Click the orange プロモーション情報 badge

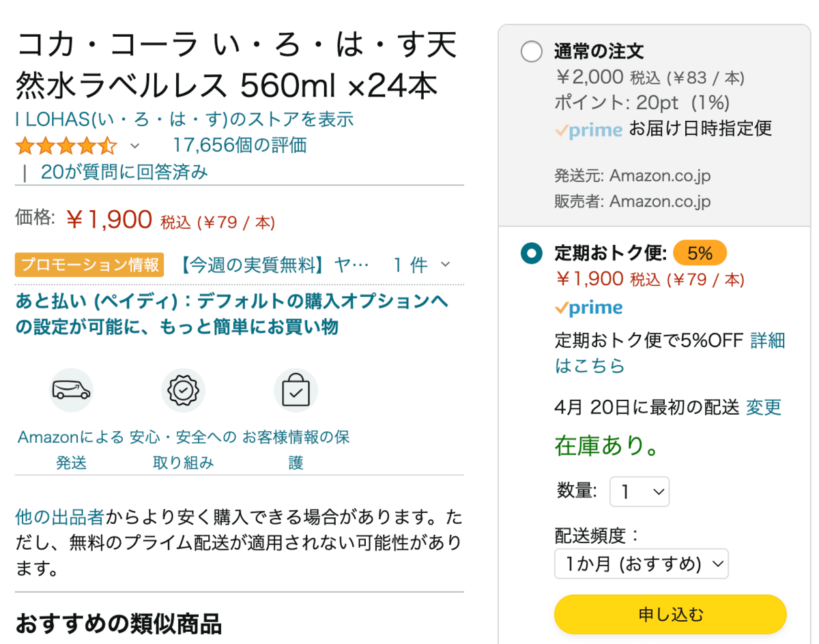click(x=89, y=265)
